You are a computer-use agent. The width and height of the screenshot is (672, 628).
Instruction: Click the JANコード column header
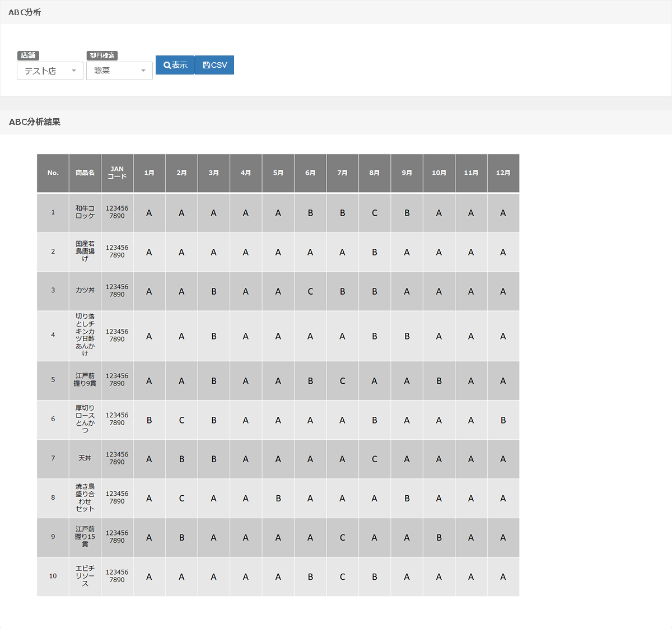[x=117, y=173]
